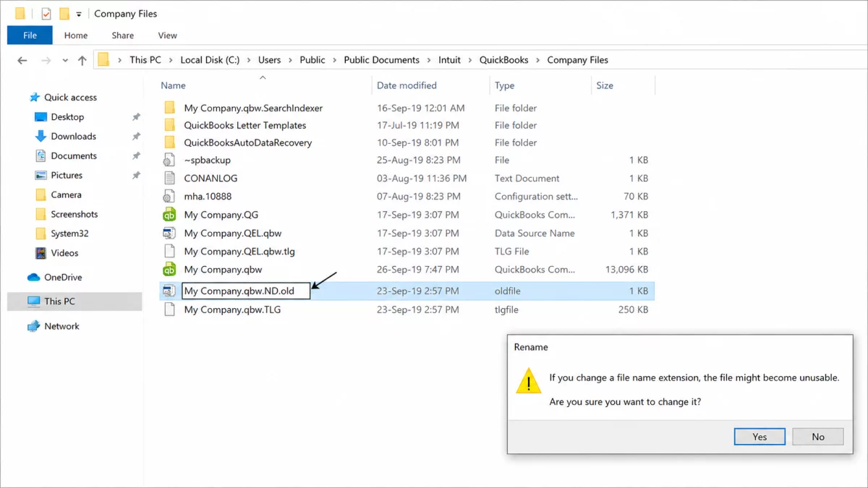868x488 pixels.
Task: Click the Properties checkmark icon in title bar
Action: tap(46, 14)
